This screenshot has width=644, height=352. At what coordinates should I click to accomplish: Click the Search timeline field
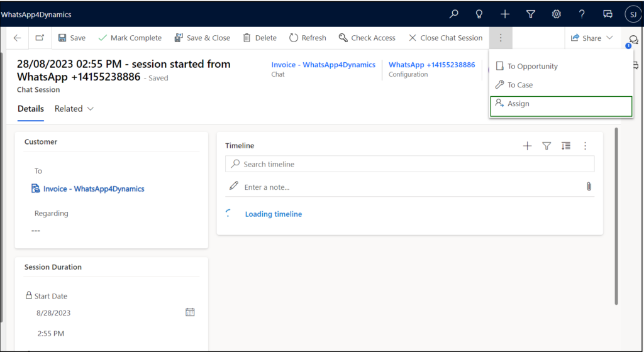pos(409,164)
